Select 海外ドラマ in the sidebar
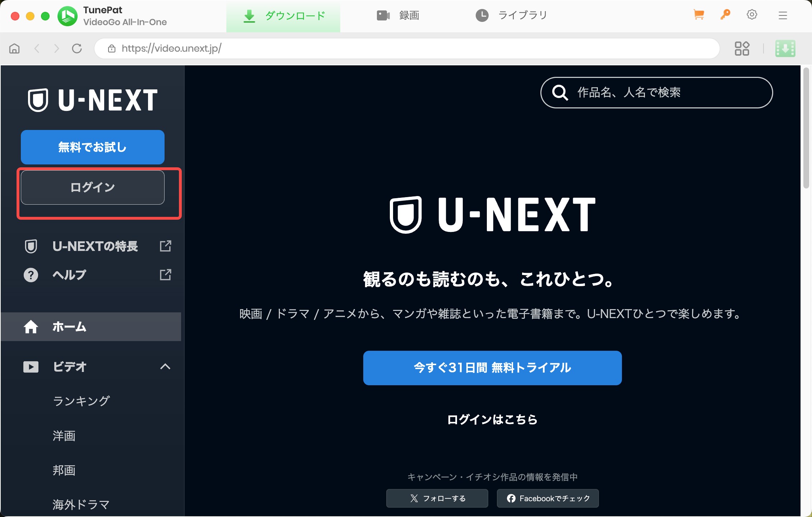 pos(81,505)
